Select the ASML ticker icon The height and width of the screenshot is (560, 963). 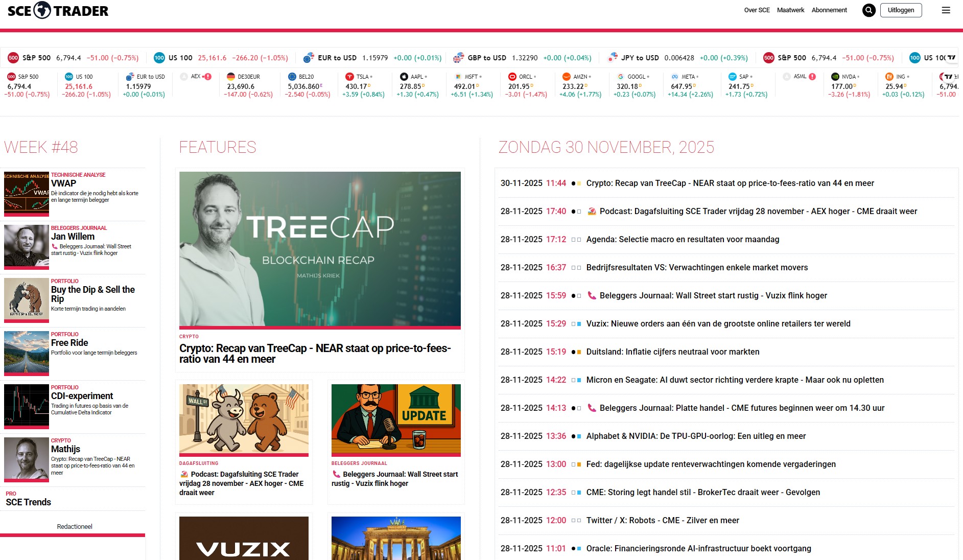pyautogui.click(x=787, y=77)
